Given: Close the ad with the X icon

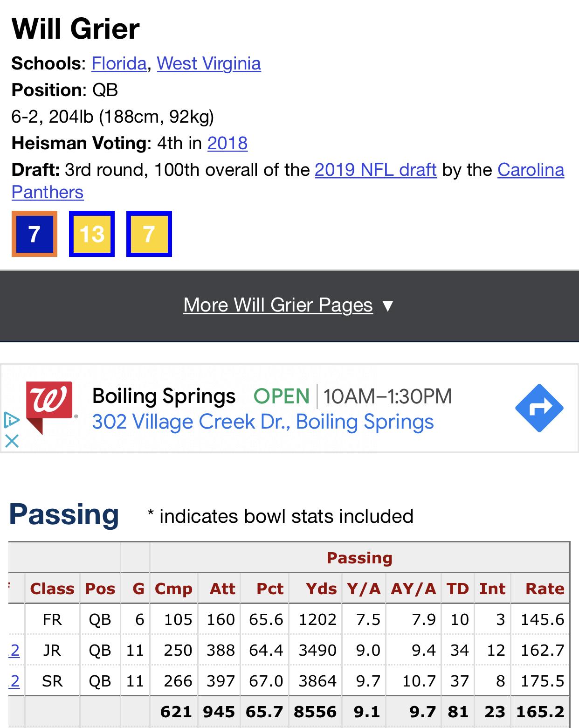Looking at the screenshot, I should click(12, 441).
